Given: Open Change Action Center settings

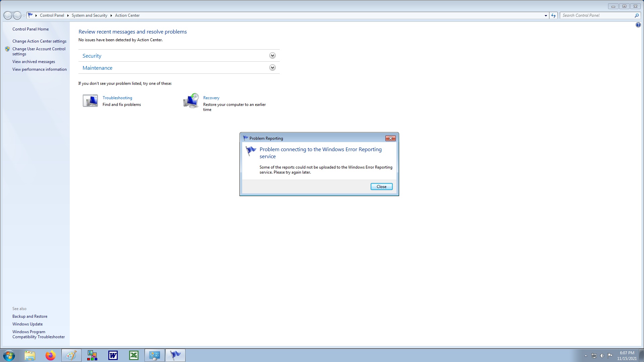Looking at the screenshot, I should 39,41.
